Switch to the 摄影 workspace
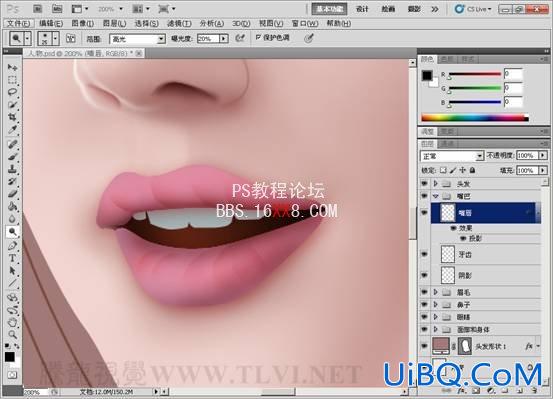Image resolution: width=553 pixels, height=399 pixels. pos(414,9)
